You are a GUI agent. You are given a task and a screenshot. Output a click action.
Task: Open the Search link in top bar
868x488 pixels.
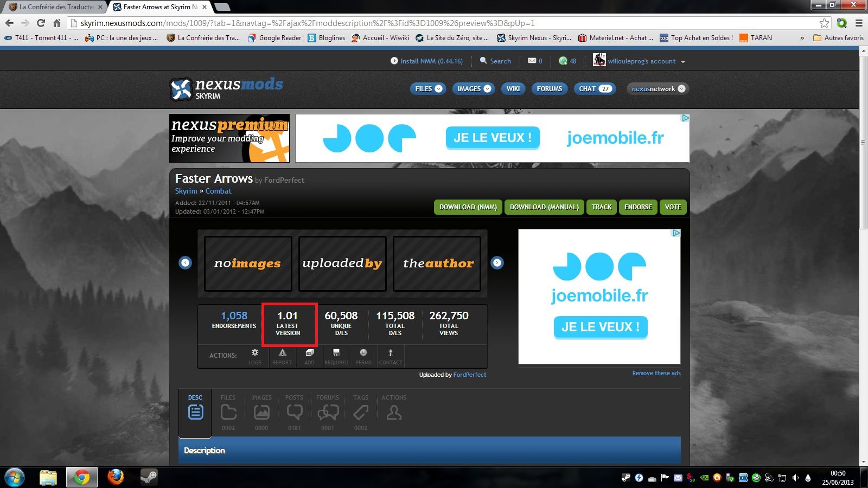(x=495, y=61)
